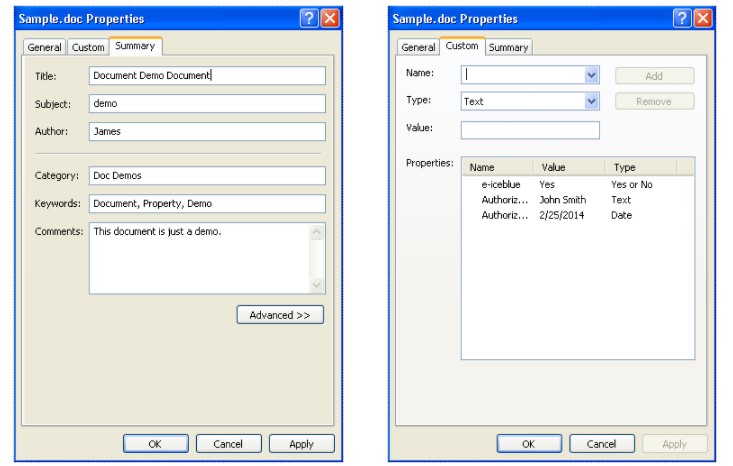Select the Custom tab in the right window

(462, 46)
